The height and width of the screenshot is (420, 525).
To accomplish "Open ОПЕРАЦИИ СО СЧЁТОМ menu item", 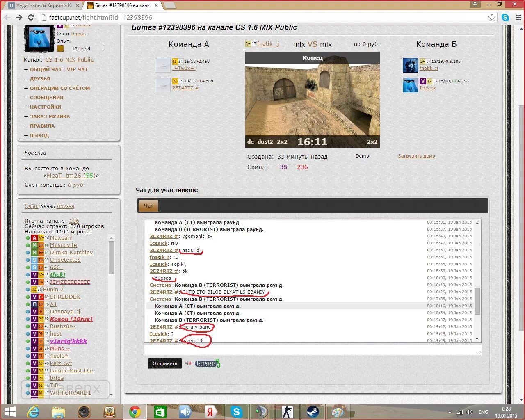I will click(x=60, y=88).
